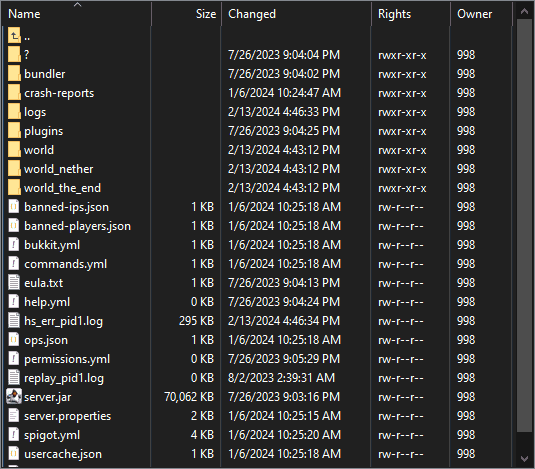The image size is (535, 469).
Task: Select the 'plugins' folder name
Action: click(x=43, y=131)
